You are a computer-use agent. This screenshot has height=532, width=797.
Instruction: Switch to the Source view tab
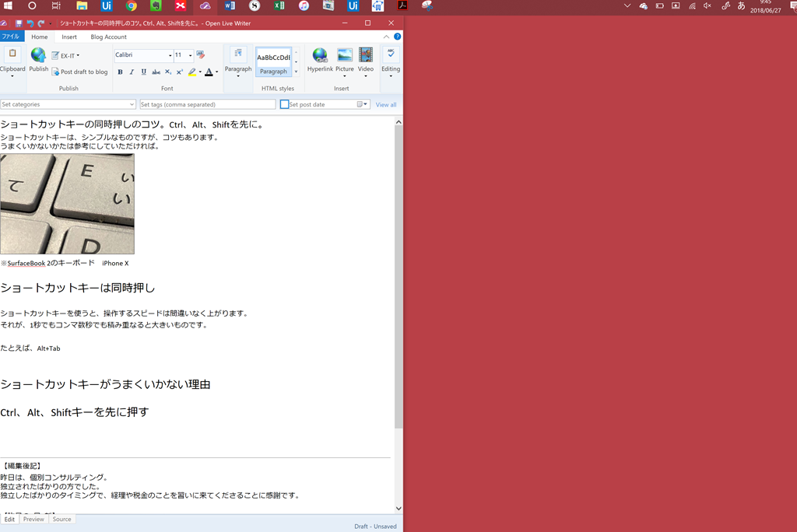click(x=61, y=520)
